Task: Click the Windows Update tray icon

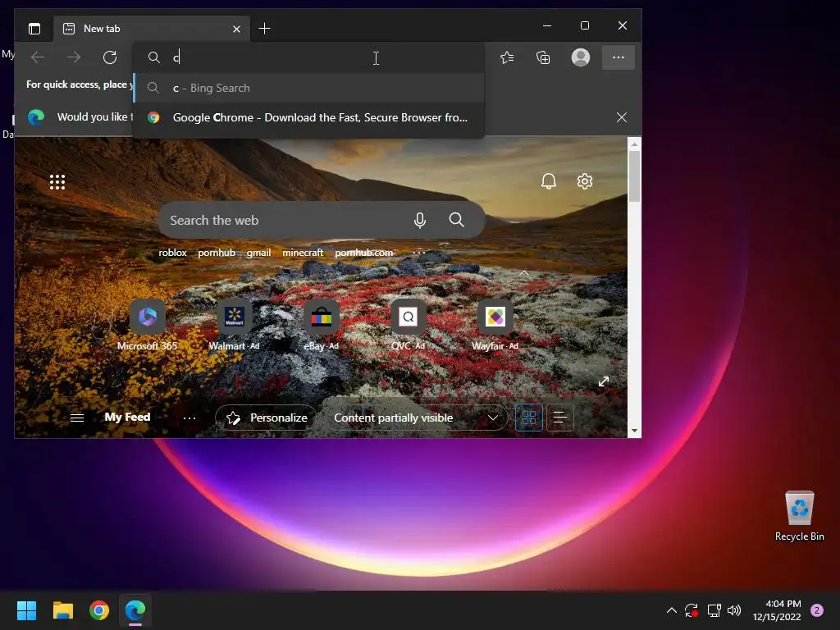Action: (x=692, y=610)
